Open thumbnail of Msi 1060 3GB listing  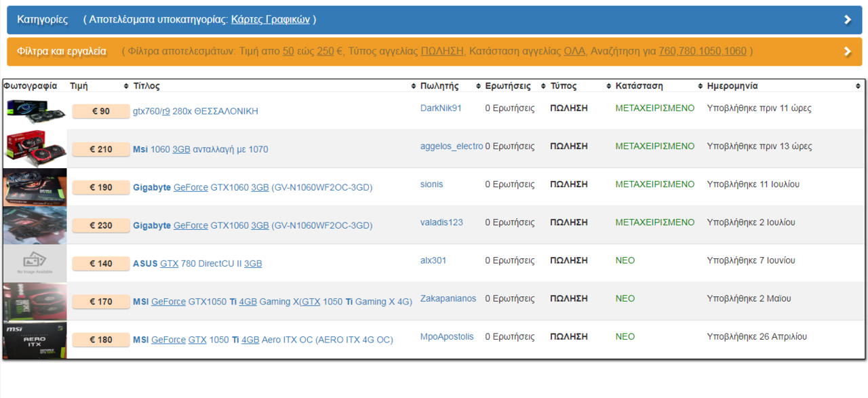pos(35,148)
